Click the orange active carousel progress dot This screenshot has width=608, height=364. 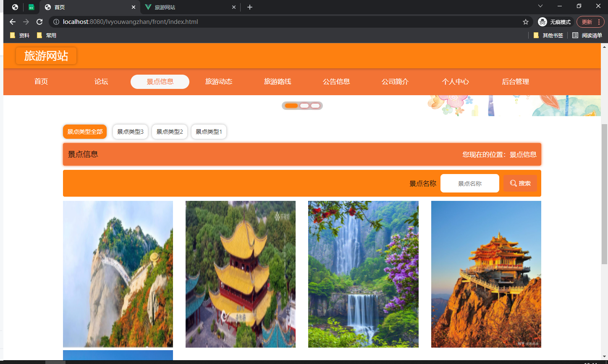pyautogui.click(x=291, y=106)
